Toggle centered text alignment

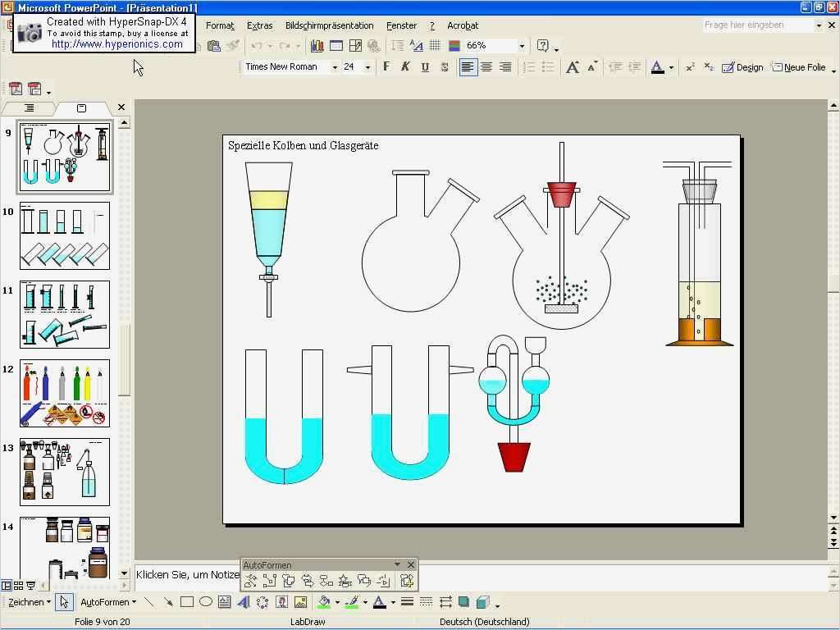(x=486, y=67)
